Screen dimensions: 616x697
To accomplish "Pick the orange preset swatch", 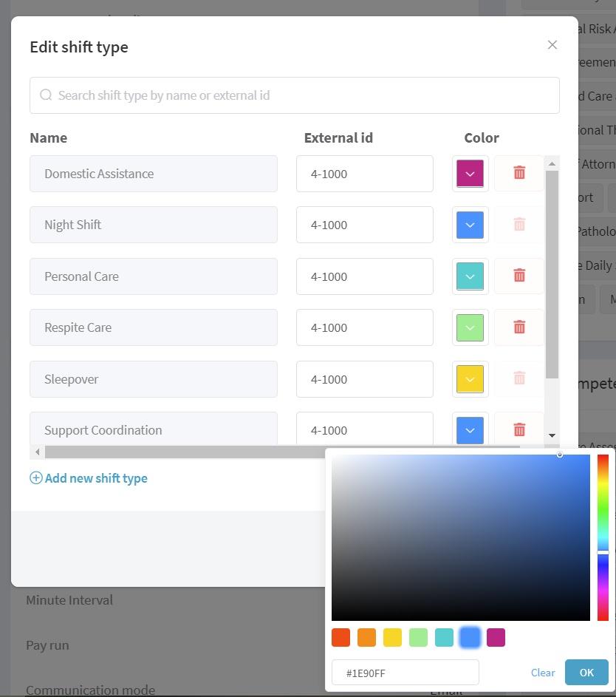I will click(x=366, y=637).
